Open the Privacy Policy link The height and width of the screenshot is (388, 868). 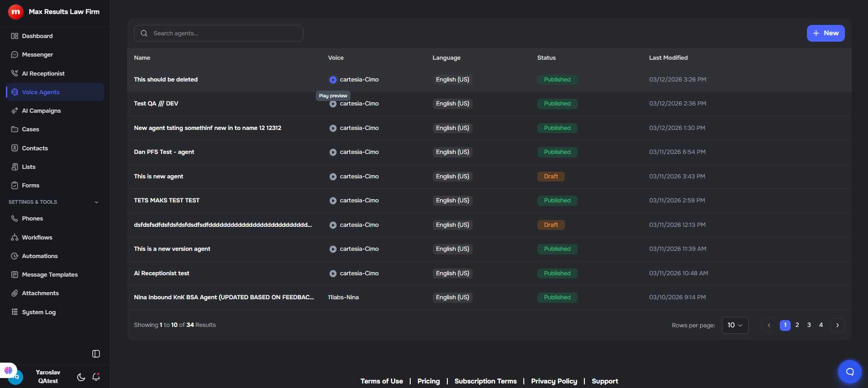tap(554, 381)
